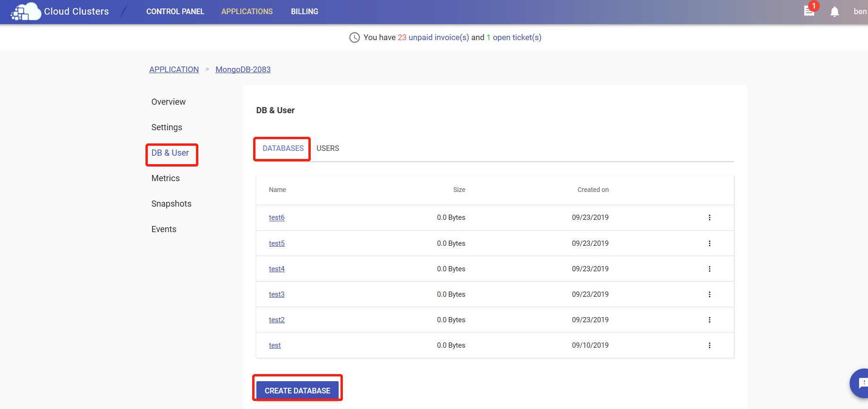Viewport: 868px width, 409px height.
Task: Click the 09/23/2019 date in the test3 row
Action: (590, 294)
